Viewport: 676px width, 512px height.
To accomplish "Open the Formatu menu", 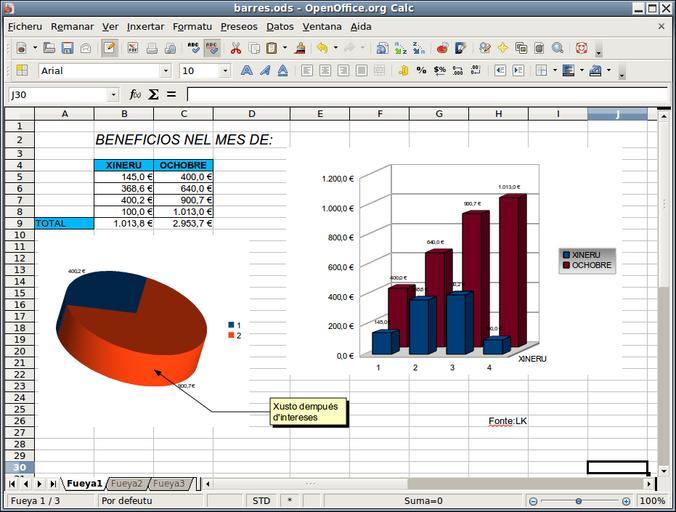I will coord(192,26).
